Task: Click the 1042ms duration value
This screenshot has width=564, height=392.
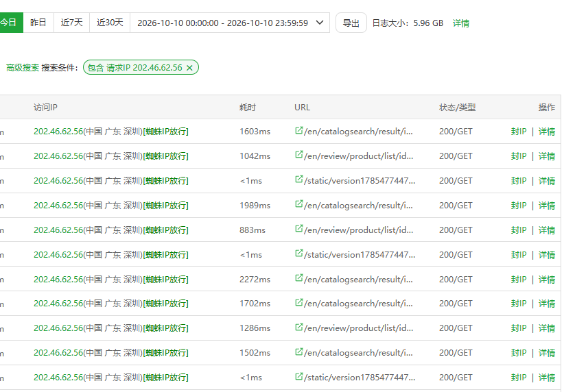Action: [x=255, y=156]
